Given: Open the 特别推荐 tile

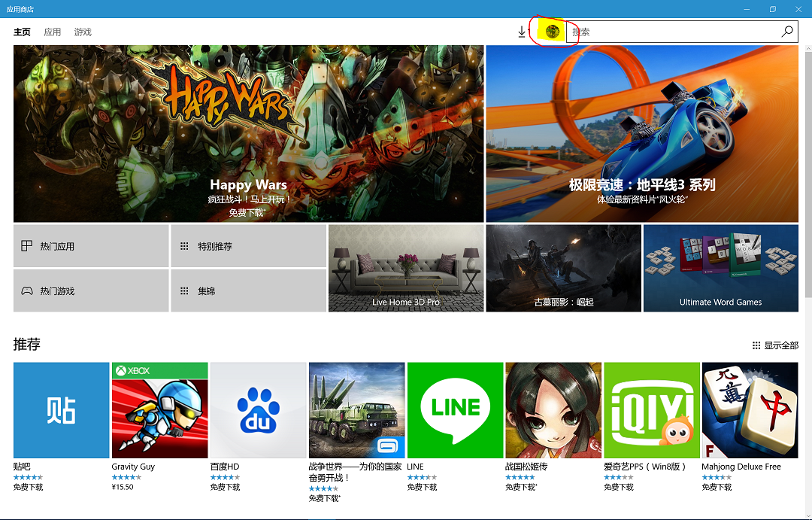Looking at the screenshot, I should pos(249,246).
